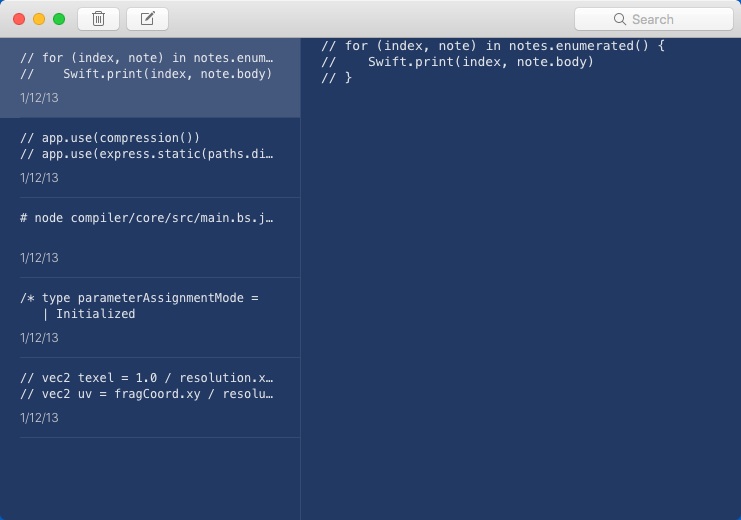Click the yellow minimize window button
This screenshot has height=520, width=741.
[x=39, y=19]
